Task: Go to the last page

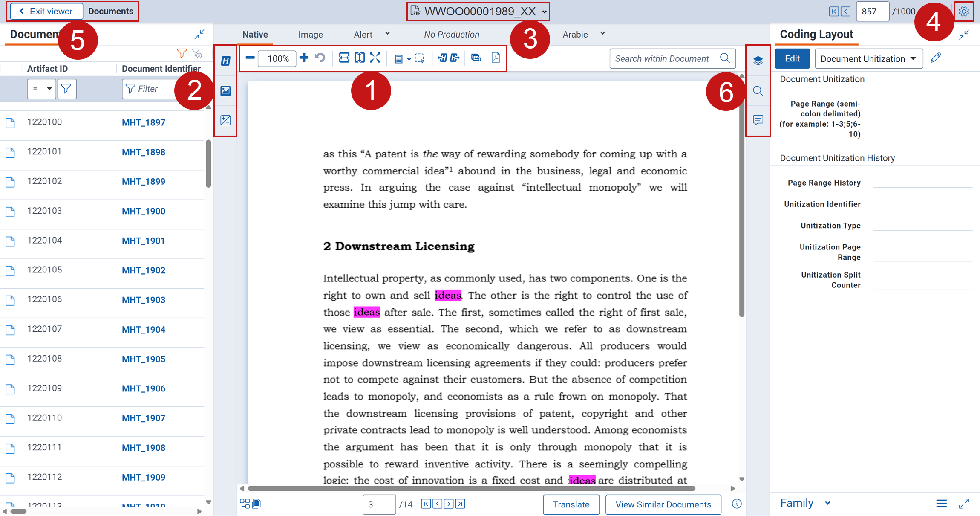Action: point(460,504)
